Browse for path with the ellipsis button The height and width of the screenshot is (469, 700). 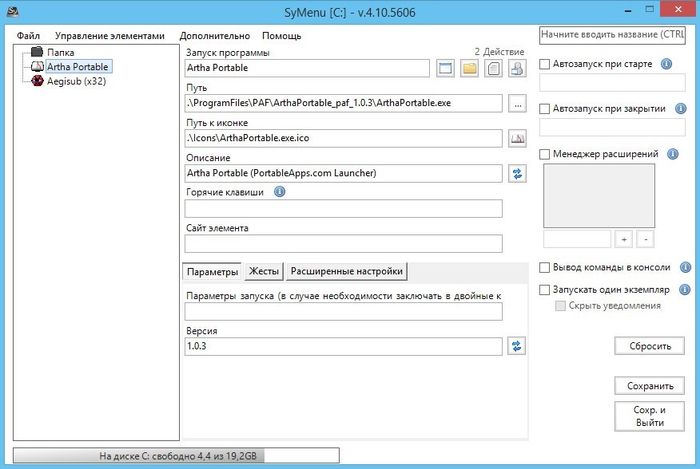(517, 104)
